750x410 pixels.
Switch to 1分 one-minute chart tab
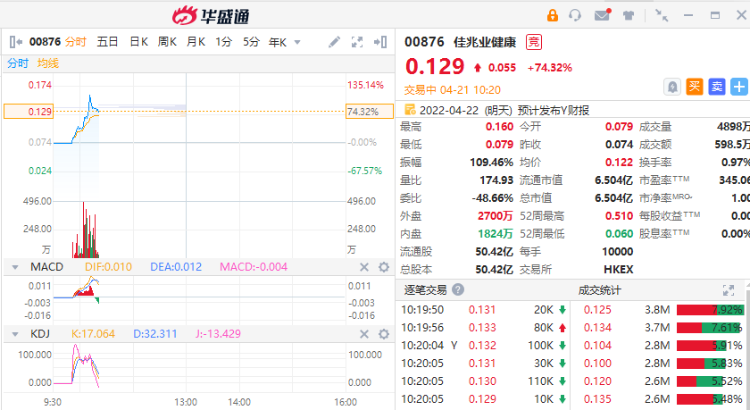click(x=223, y=42)
